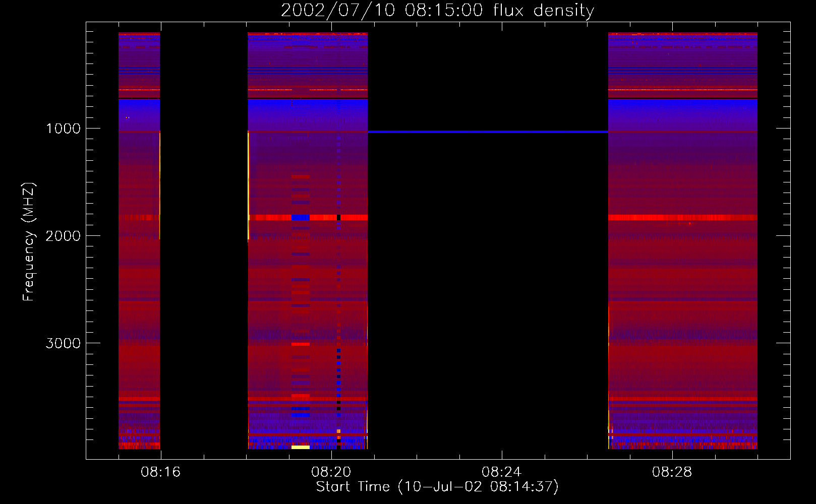
Task: Click the yellow segment at the bottom of the 08:19 column
Action: 301,447
